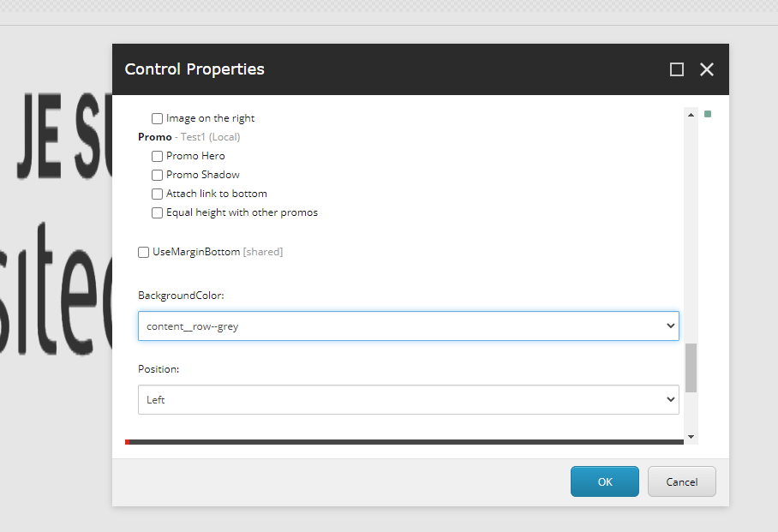Image resolution: width=778 pixels, height=532 pixels.
Task: Check Attach link to bottom
Action: tap(157, 194)
